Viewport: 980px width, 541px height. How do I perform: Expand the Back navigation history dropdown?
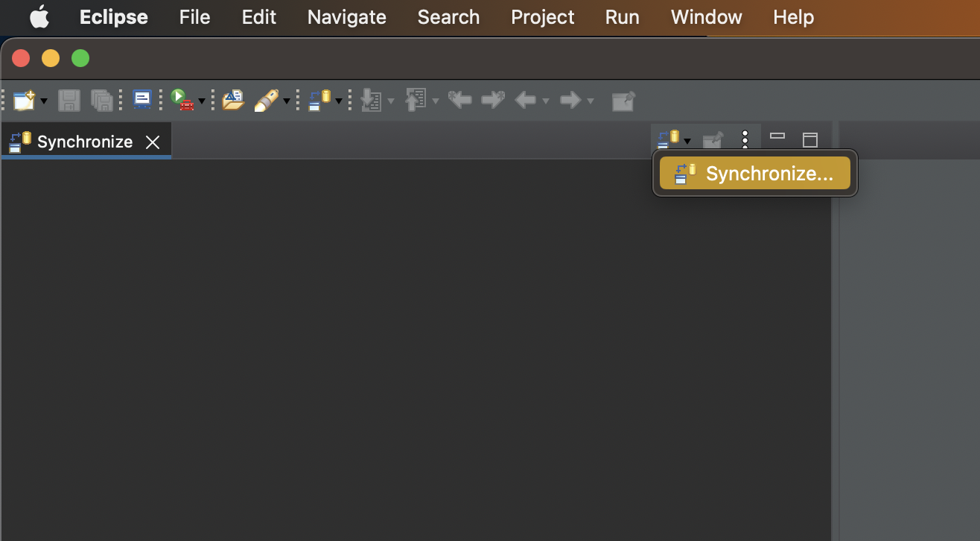pos(546,101)
